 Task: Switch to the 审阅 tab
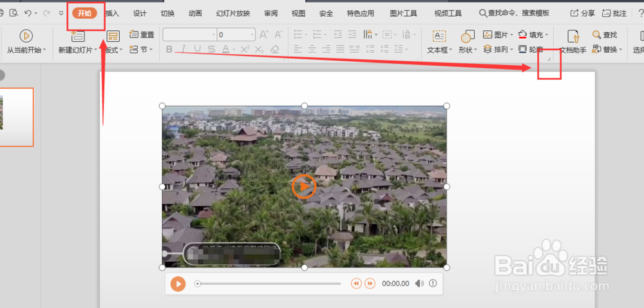(271, 13)
